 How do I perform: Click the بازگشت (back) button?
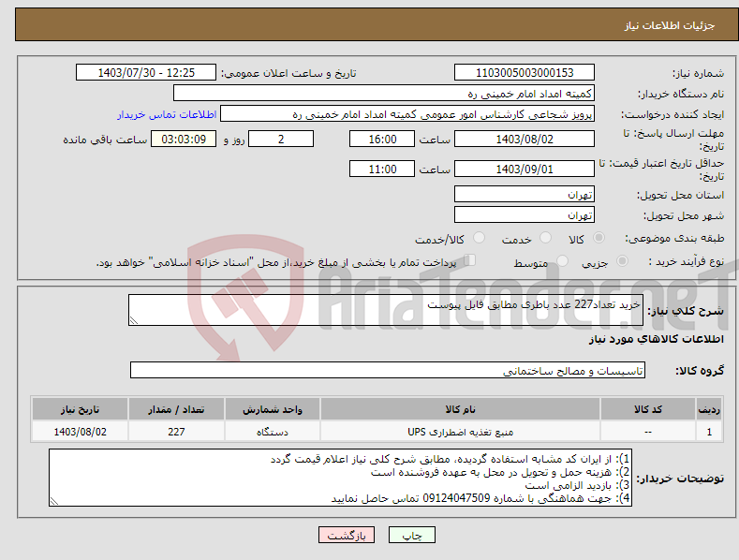(x=347, y=535)
